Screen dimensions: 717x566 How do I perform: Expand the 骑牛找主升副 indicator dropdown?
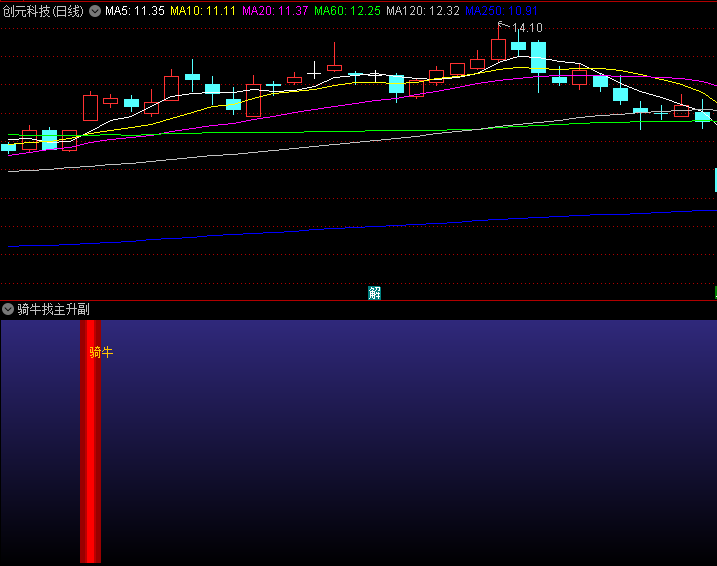pyautogui.click(x=8, y=310)
